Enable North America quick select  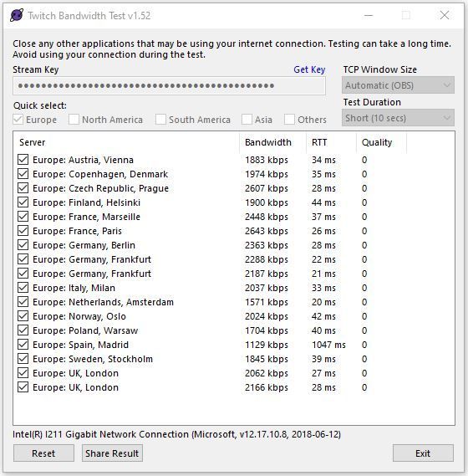pyautogui.click(x=74, y=120)
